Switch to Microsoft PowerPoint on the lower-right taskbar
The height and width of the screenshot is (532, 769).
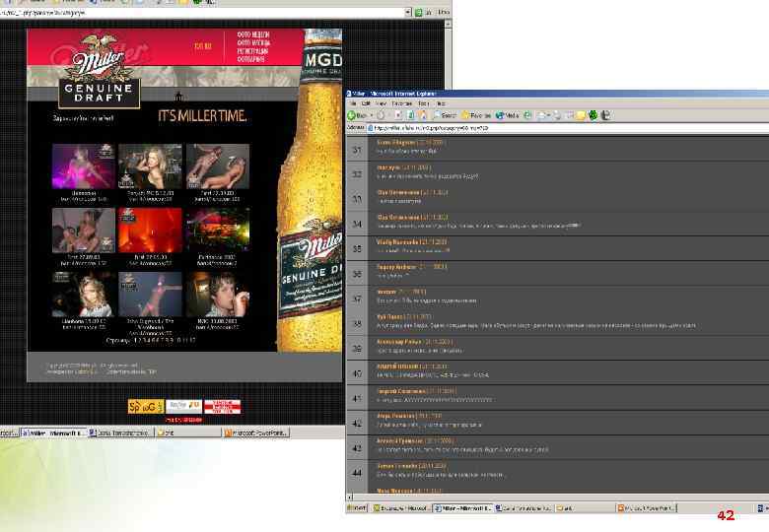(x=646, y=508)
